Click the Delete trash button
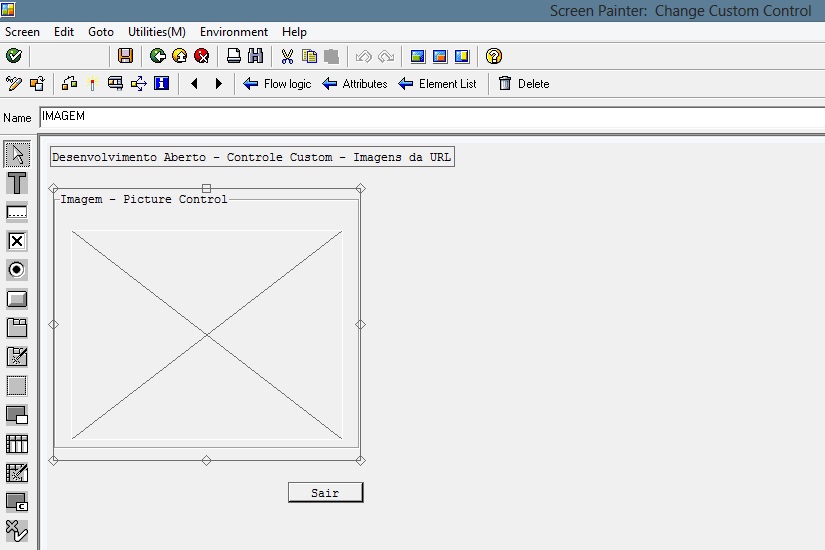Image resolution: width=825 pixels, height=550 pixels. click(x=524, y=84)
